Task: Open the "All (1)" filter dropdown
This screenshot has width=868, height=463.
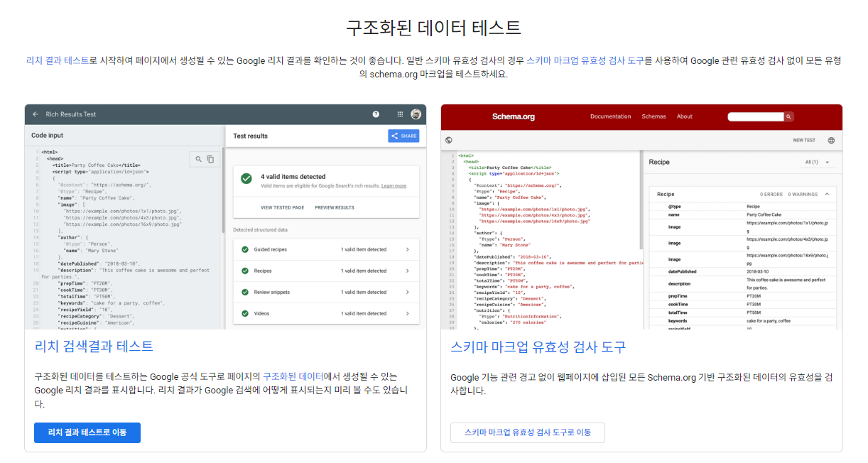Action: [813, 162]
